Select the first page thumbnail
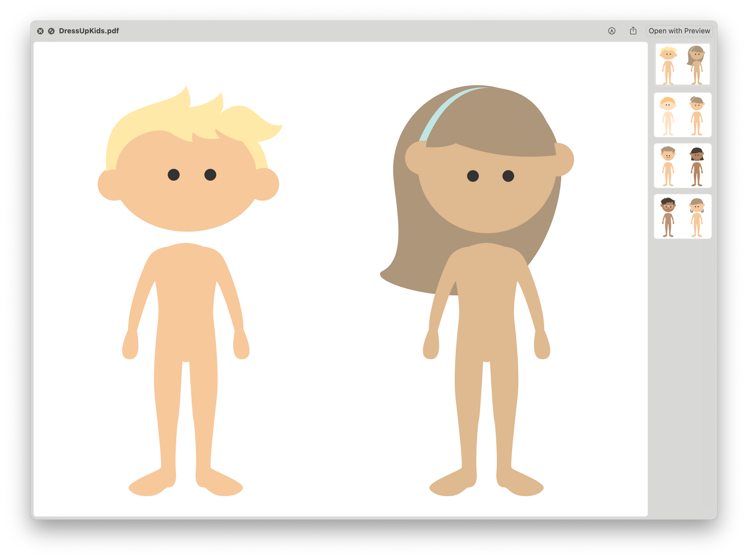The image size is (748, 560). [x=682, y=64]
